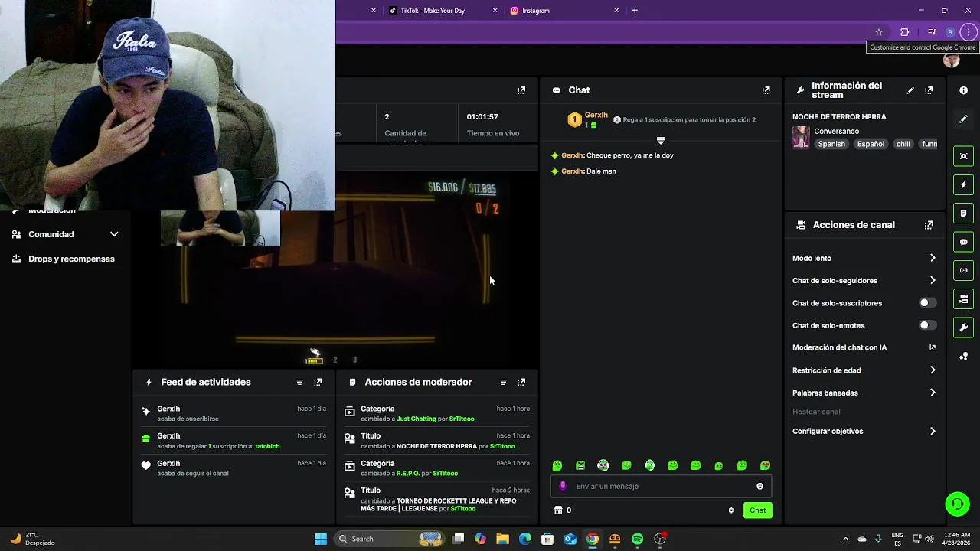
Task: Enable Chat de solo-emotes switch
Action: click(927, 325)
